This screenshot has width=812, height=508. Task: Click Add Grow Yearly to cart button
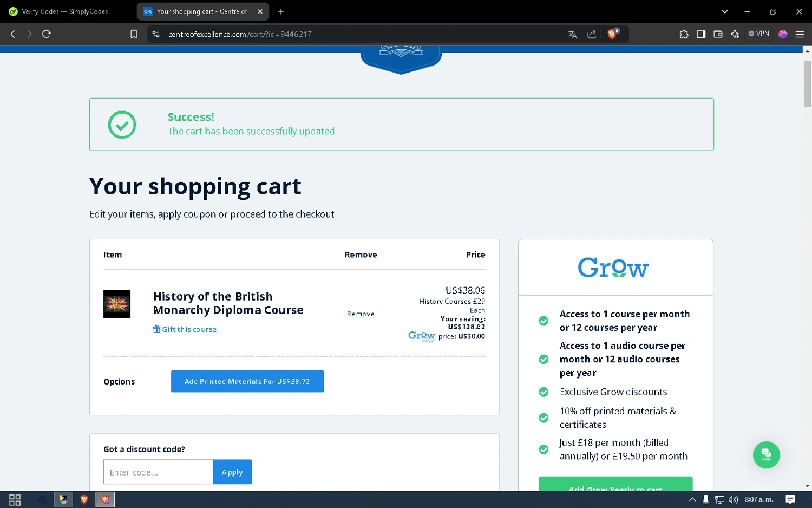point(615,484)
